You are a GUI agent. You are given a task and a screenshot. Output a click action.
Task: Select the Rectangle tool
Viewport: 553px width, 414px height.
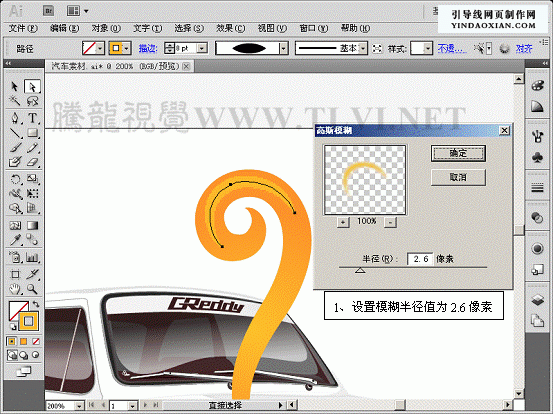[x=32, y=133]
